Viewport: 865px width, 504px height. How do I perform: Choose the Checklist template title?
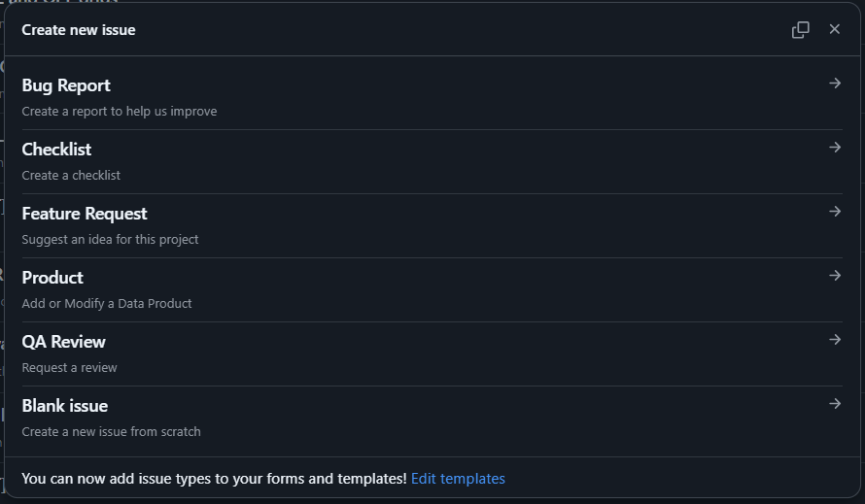56,150
